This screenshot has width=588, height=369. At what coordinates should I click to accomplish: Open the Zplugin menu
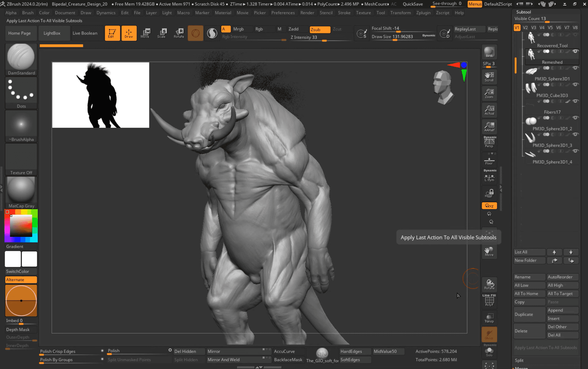(423, 13)
